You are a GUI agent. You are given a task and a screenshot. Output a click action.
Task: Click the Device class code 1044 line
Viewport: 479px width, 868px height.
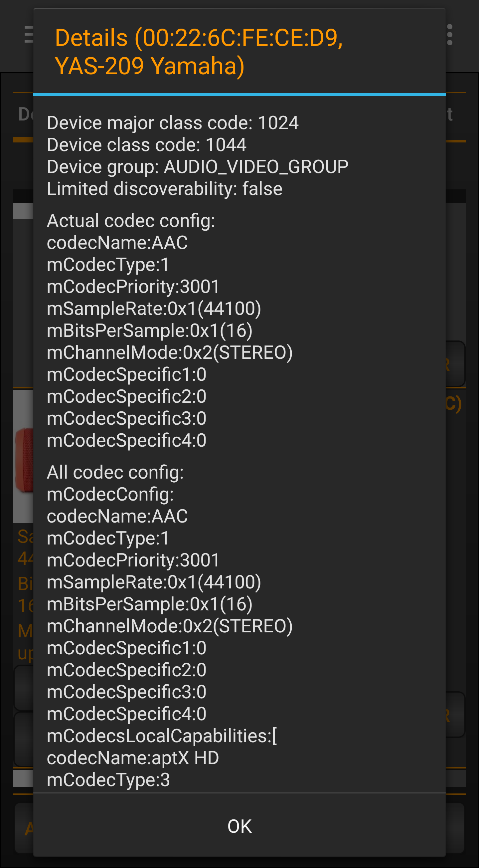pos(147,145)
